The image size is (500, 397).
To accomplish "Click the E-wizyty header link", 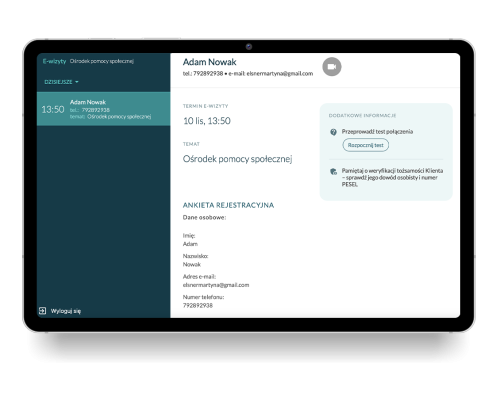I will tap(54, 61).
